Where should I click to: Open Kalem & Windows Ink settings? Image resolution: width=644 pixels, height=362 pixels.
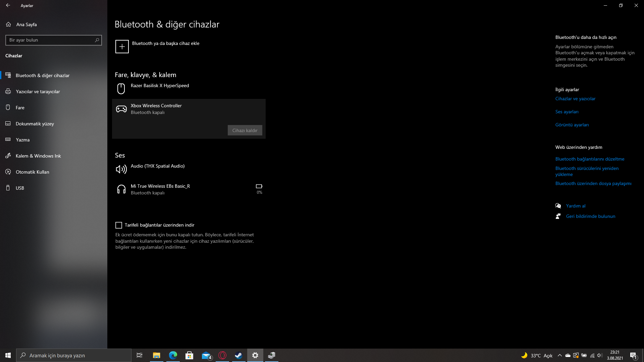coord(54,156)
